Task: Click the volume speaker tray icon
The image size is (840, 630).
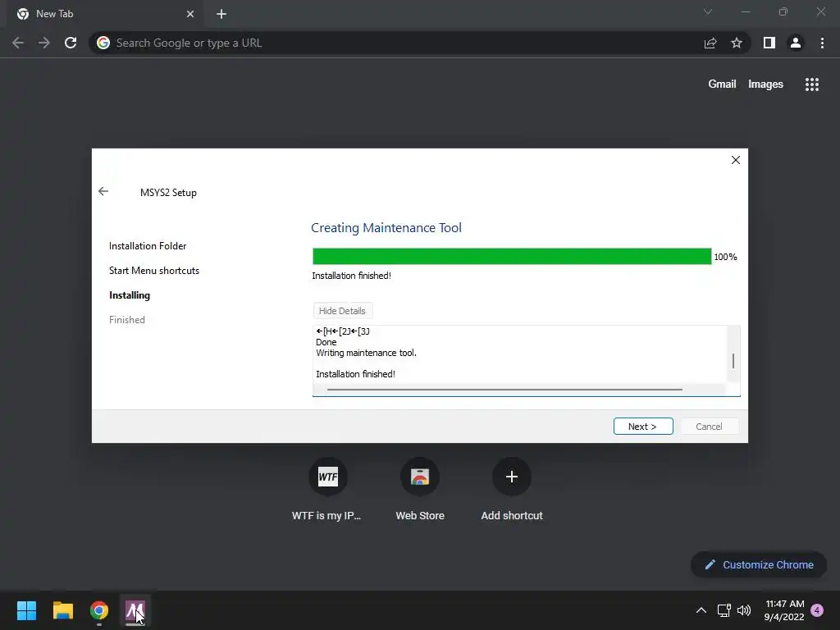Action: (743, 610)
